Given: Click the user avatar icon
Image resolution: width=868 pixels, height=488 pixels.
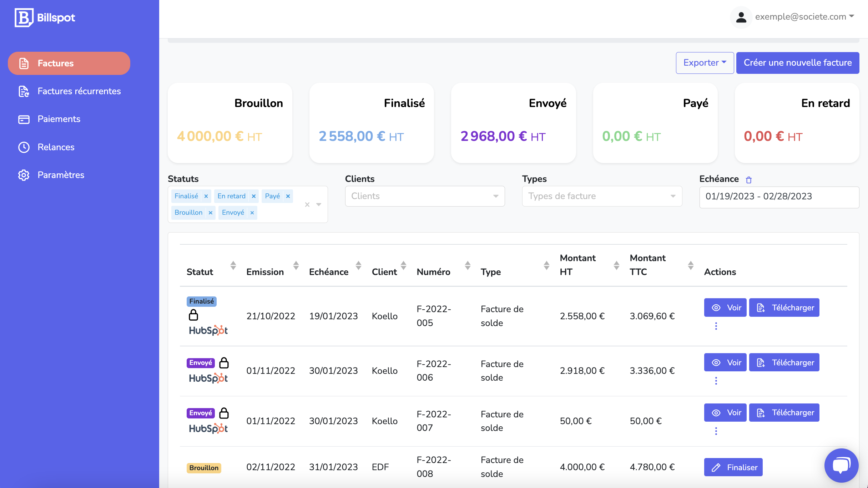Looking at the screenshot, I should coord(741,17).
